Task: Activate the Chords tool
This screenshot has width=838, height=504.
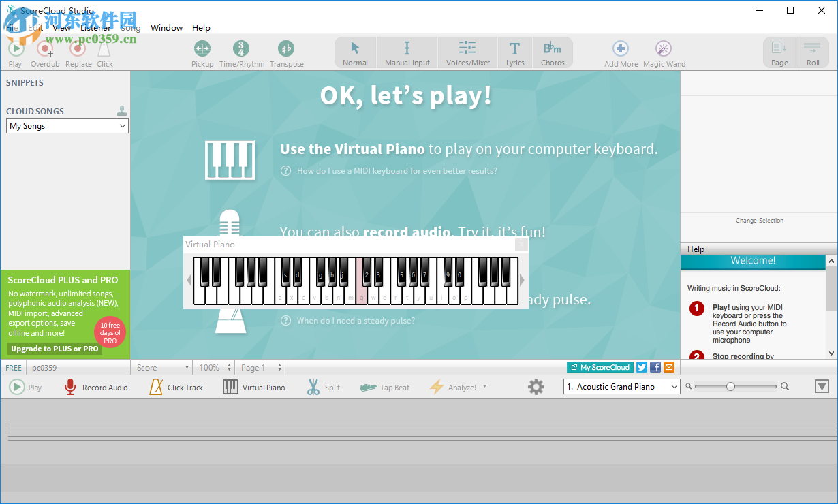Action: [553, 52]
